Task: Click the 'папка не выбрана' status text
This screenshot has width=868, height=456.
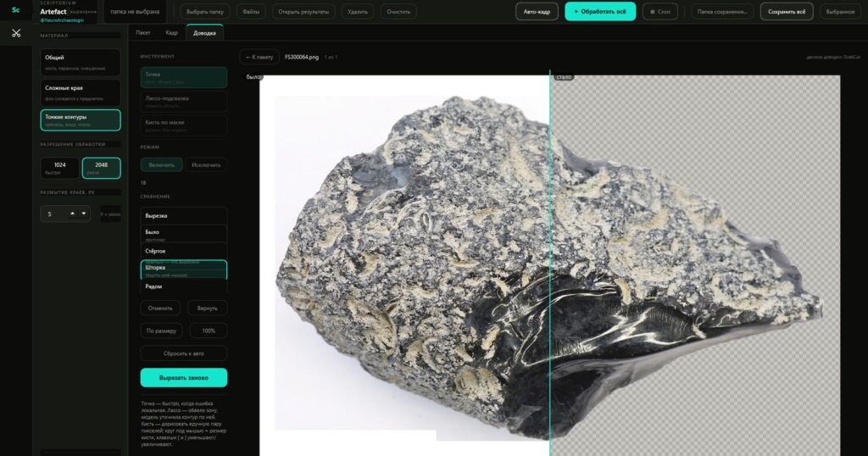Action: (135, 12)
